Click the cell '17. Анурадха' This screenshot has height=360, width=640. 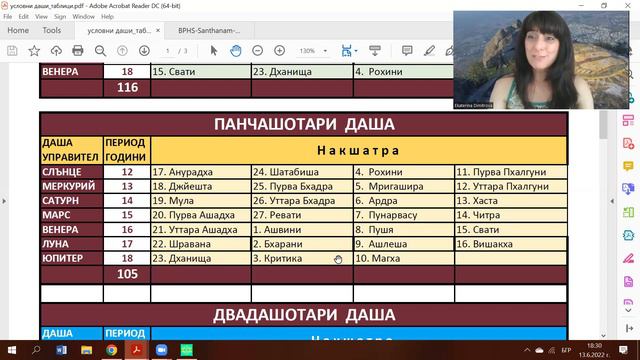pos(201,172)
